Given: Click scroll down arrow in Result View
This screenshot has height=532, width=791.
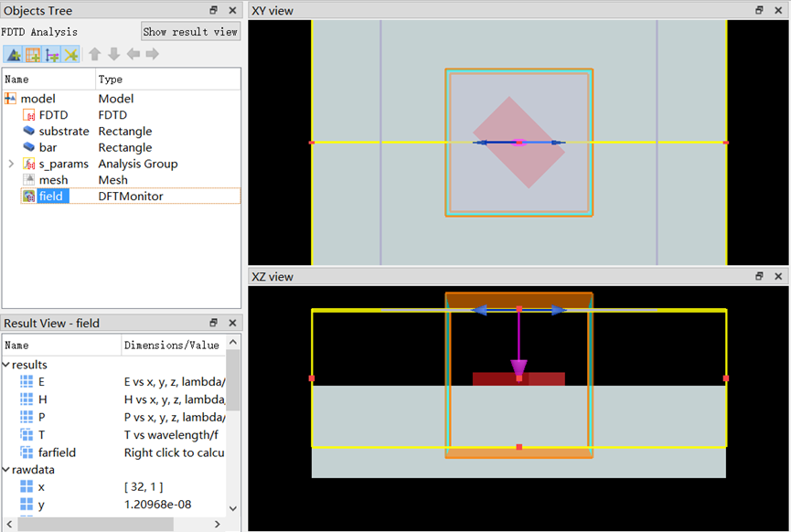Looking at the screenshot, I should click(233, 508).
